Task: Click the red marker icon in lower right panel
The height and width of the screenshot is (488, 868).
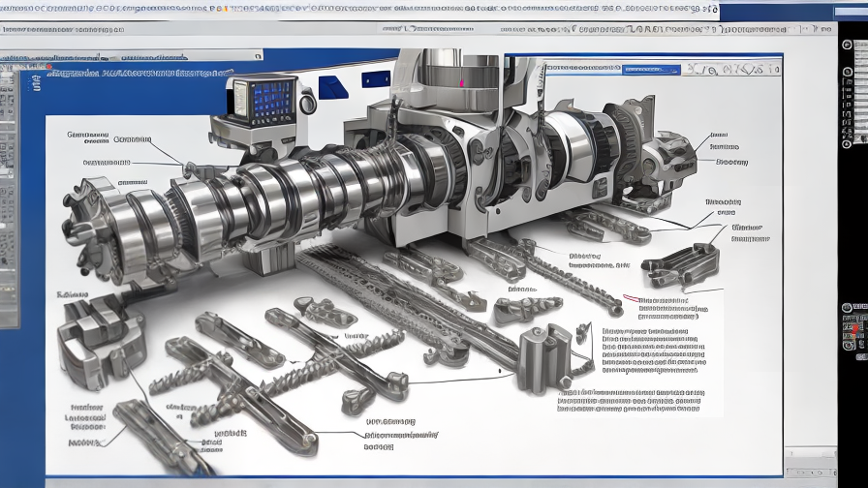Action: pyautogui.click(x=855, y=330)
